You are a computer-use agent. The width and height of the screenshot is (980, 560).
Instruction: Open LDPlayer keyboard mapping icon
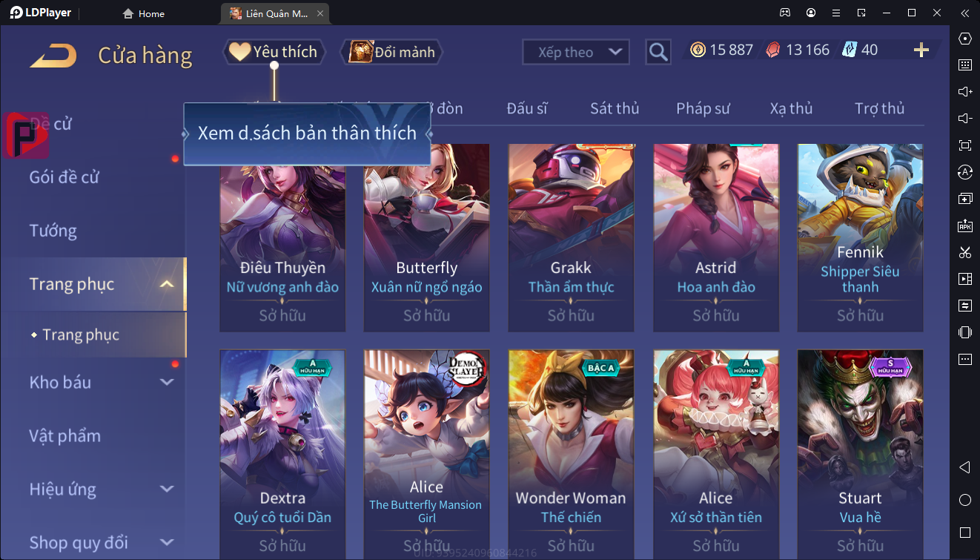[x=964, y=65]
